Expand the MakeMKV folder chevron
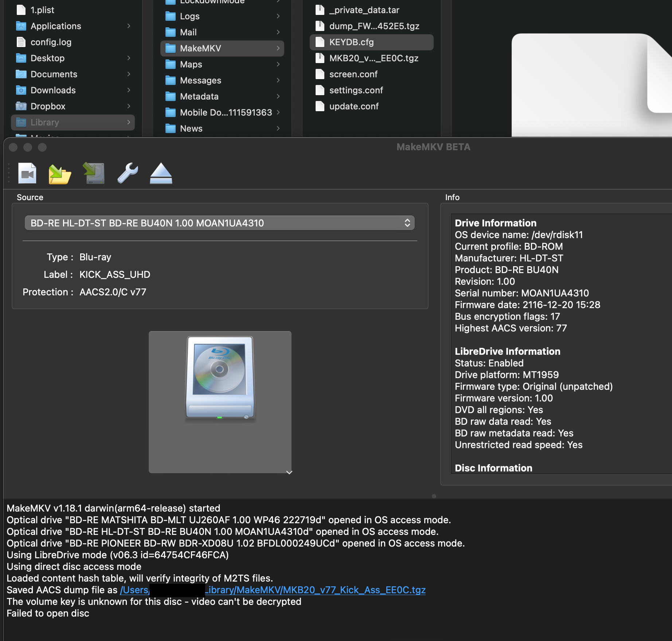Viewport: 672px width, 641px height. (278, 48)
